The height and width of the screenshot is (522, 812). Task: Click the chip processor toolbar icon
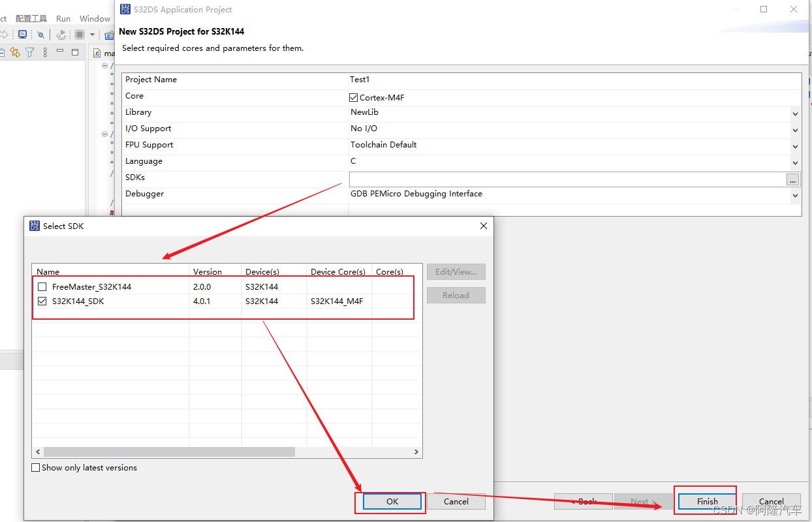[x=80, y=35]
